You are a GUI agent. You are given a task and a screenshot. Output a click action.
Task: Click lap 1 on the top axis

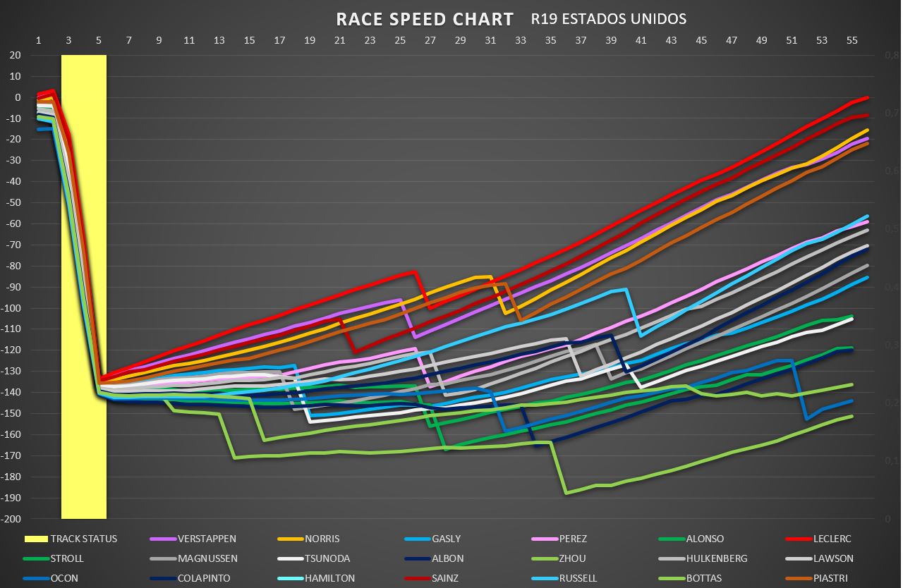point(39,41)
